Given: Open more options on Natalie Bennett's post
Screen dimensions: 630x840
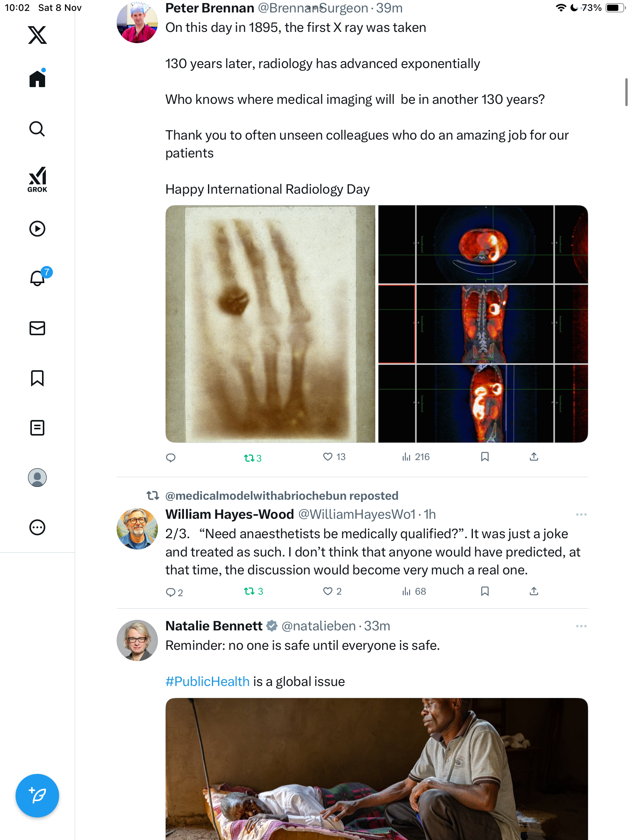Looking at the screenshot, I should (581, 626).
